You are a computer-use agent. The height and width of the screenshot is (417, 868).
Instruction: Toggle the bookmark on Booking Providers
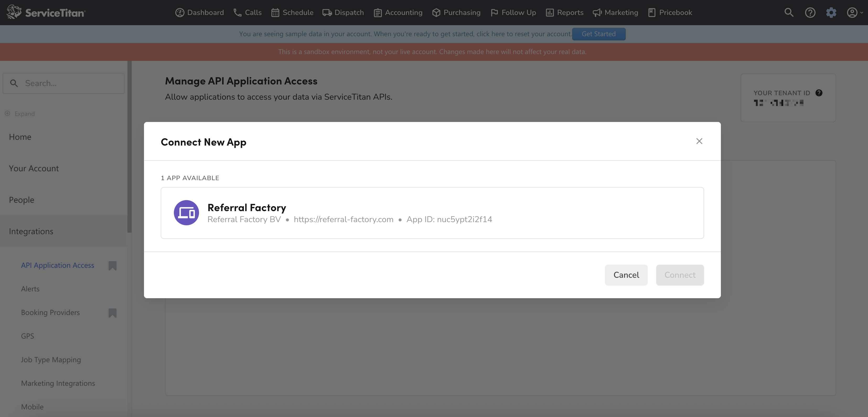[x=112, y=313]
